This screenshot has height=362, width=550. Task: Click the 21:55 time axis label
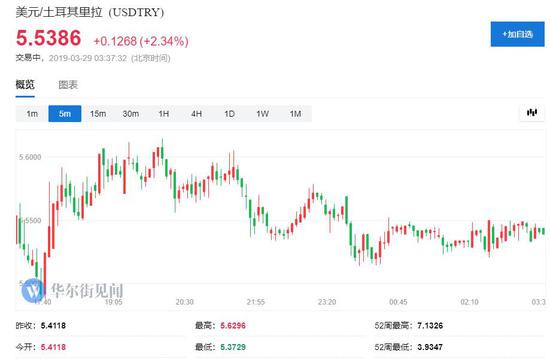coord(256,302)
